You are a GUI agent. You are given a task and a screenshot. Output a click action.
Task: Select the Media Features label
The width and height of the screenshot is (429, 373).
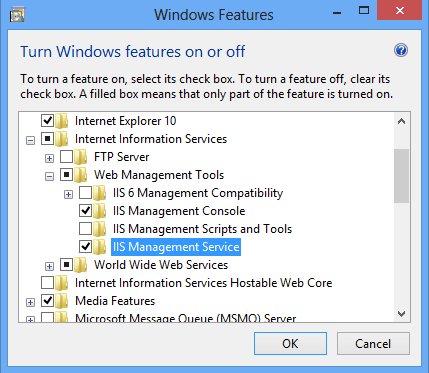115,301
